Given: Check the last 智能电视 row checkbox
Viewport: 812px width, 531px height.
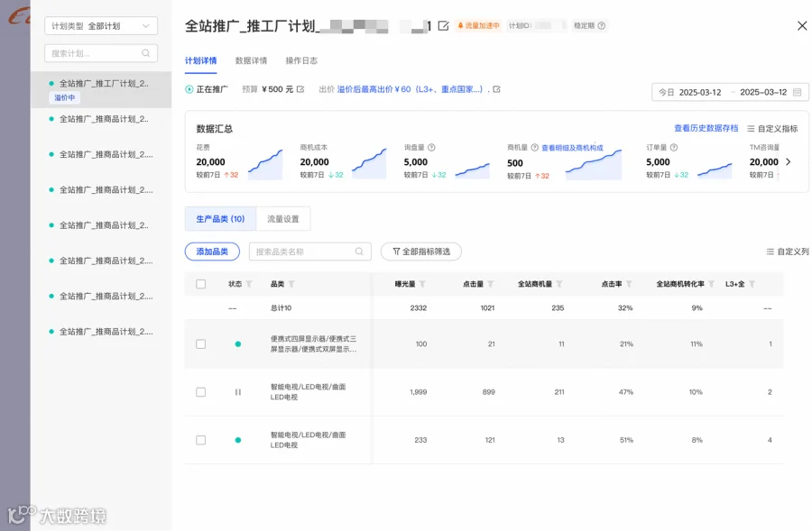Looking at the screenshot, I should (201, 440).
